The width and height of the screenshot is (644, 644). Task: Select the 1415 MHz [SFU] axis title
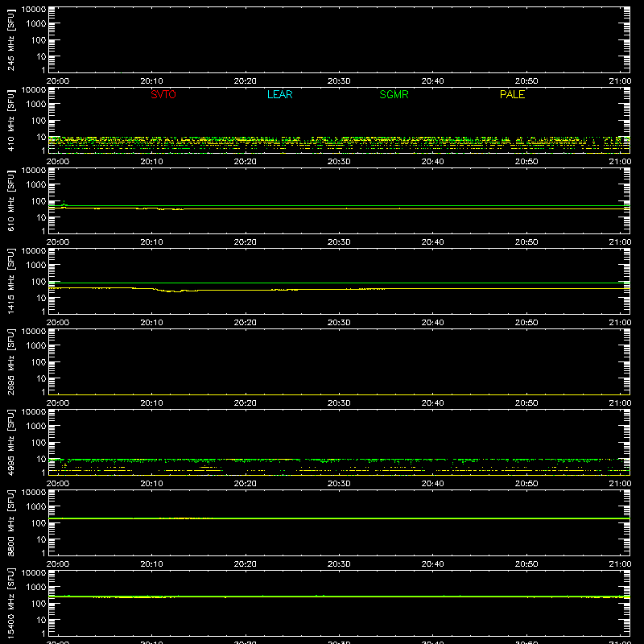(10, 281)
